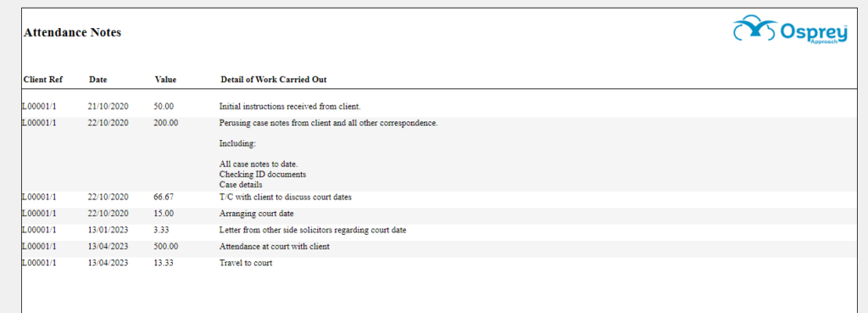Click the 'Checking ID documents' line
The height and width of the screenshot is (313, 868).
pyautogui.click(x=263, y=175)
